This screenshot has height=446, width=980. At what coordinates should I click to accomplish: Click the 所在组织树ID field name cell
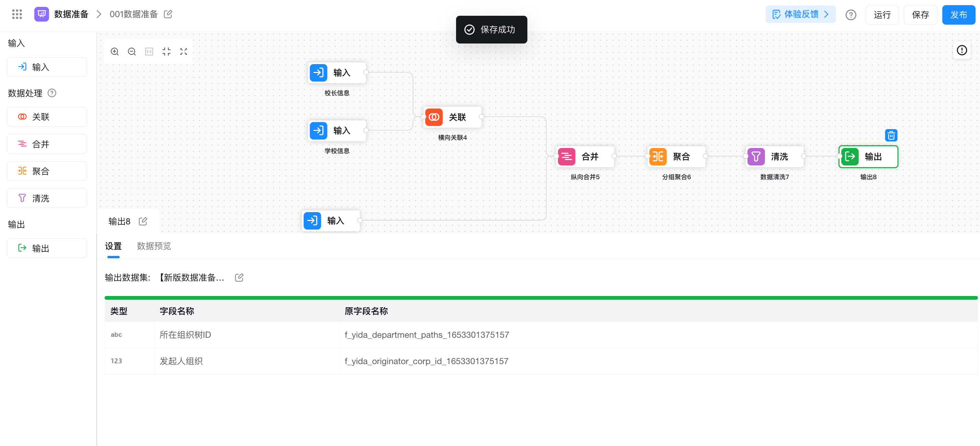(247, 335)
